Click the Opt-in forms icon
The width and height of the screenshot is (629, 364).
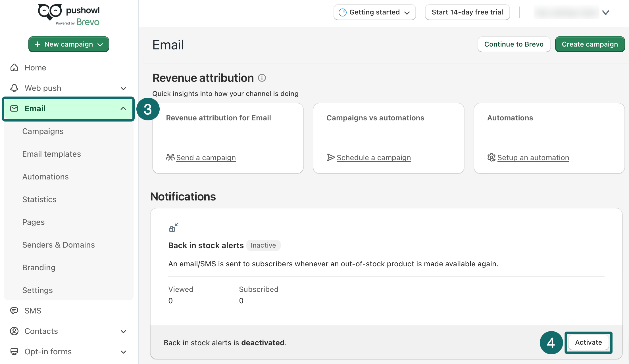[14, 352]
